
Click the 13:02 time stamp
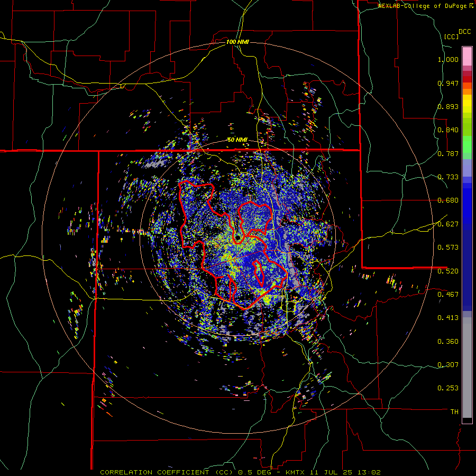[x=369, y=472]
